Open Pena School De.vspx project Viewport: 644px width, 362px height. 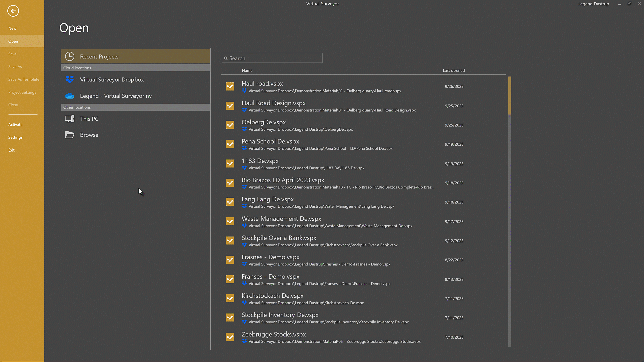pos(270,142)
